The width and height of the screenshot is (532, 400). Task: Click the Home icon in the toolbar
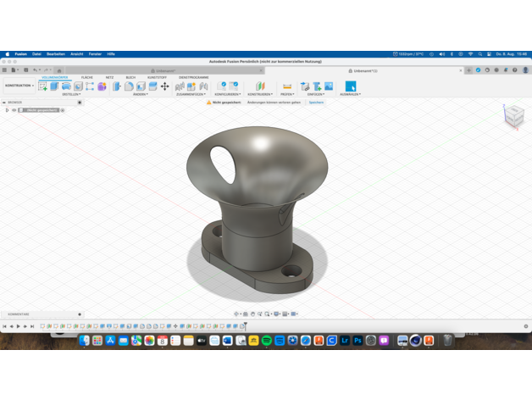pos(59,70)
